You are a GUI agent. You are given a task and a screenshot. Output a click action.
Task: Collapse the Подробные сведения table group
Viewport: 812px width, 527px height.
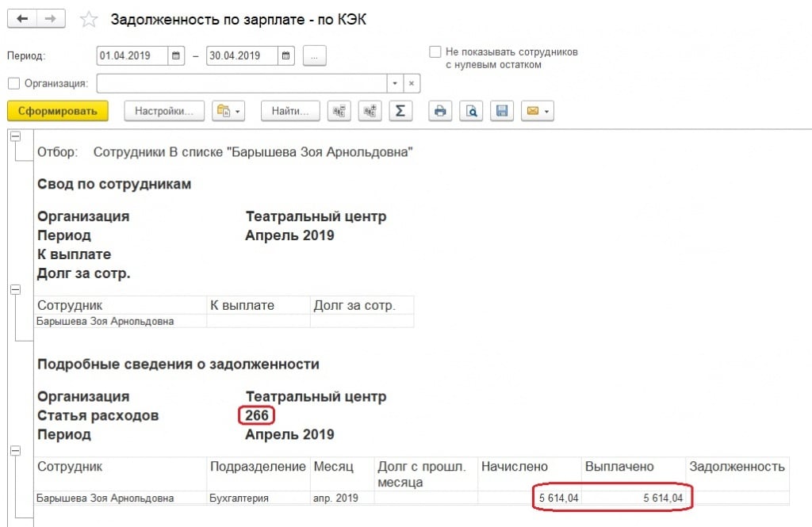point(16,451)
